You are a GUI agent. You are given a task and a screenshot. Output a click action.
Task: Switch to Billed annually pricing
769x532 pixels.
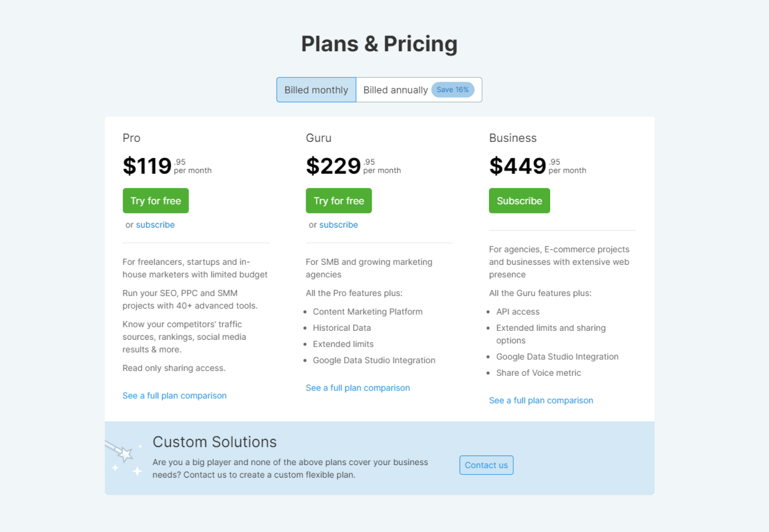click(x=395, y=90)
